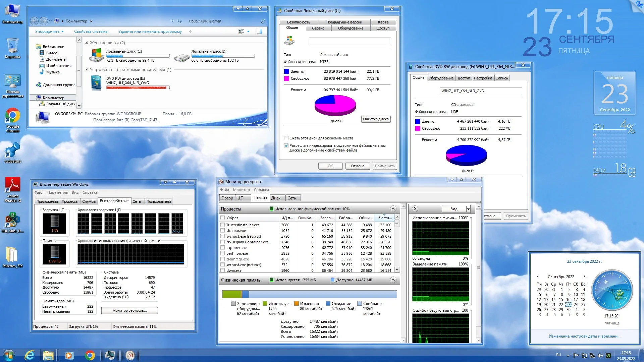Collapse the Физическая память section
644x362 pixels.
point(393,280)
